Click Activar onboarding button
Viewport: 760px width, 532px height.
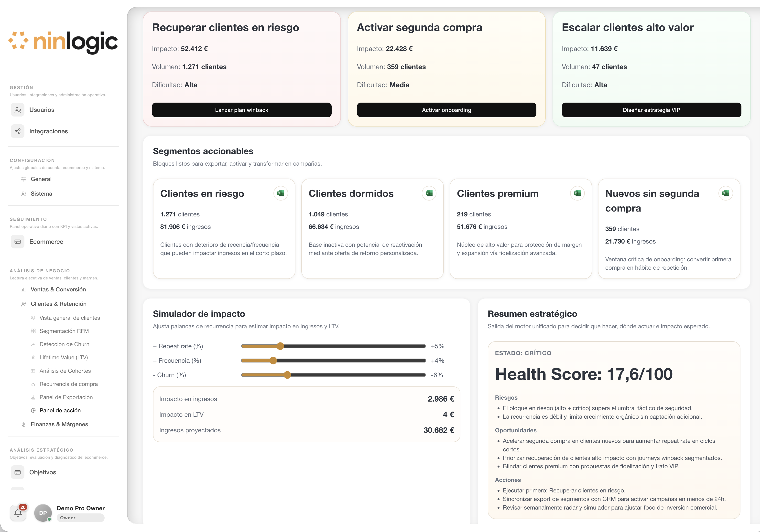[x=446, y=110]
